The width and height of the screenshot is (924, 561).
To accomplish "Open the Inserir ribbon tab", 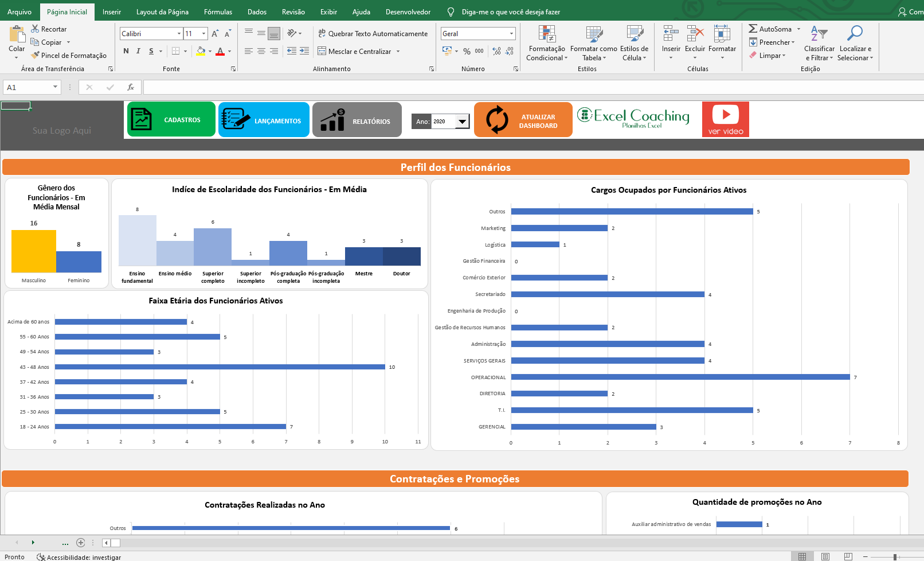I will click(x=111, y=11).
